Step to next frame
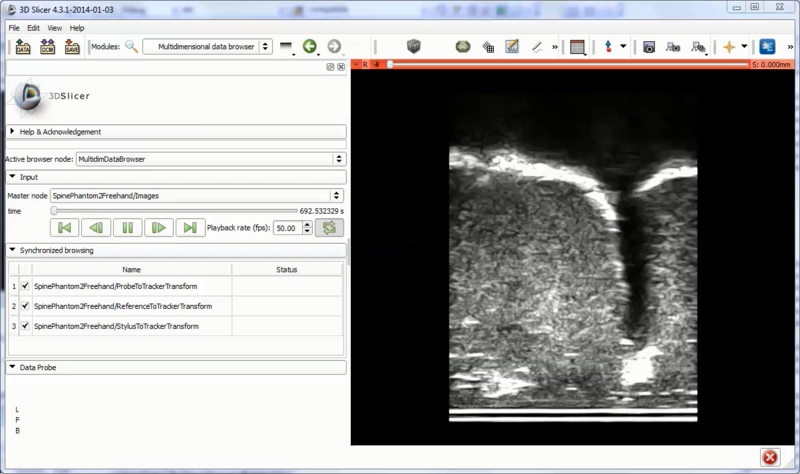 point(158,228)
